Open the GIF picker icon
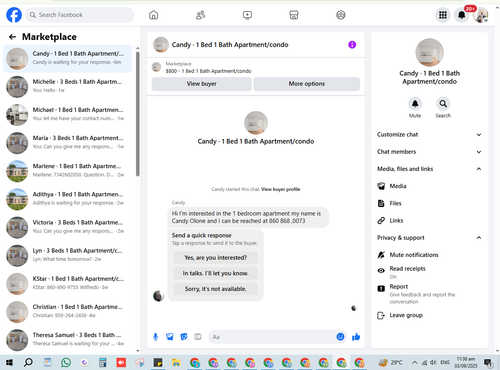 pyautogui.click(x=198, y=337)
